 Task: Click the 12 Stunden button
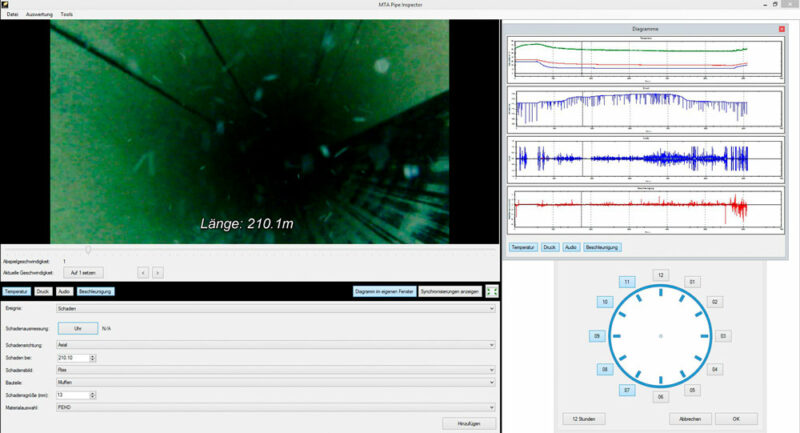582,418
